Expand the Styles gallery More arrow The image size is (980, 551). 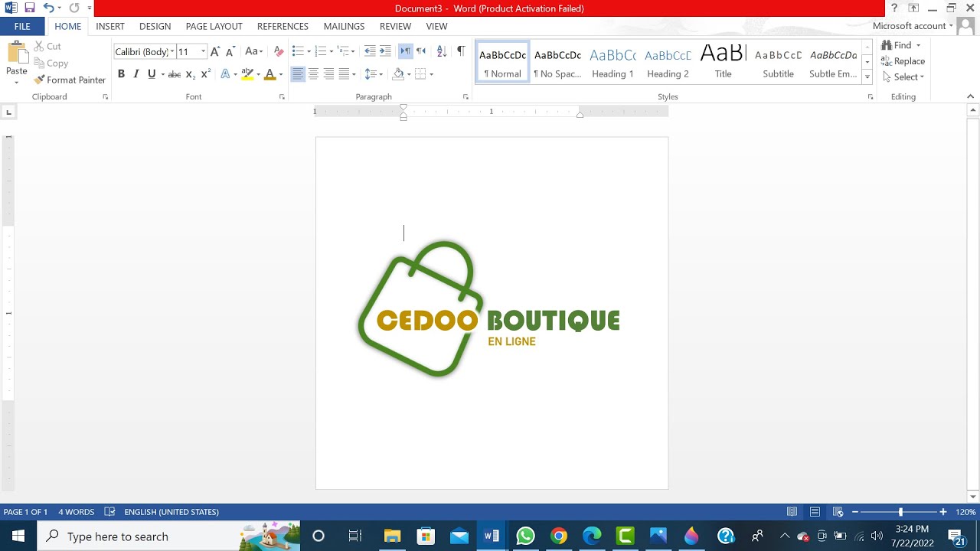[867, 77]
